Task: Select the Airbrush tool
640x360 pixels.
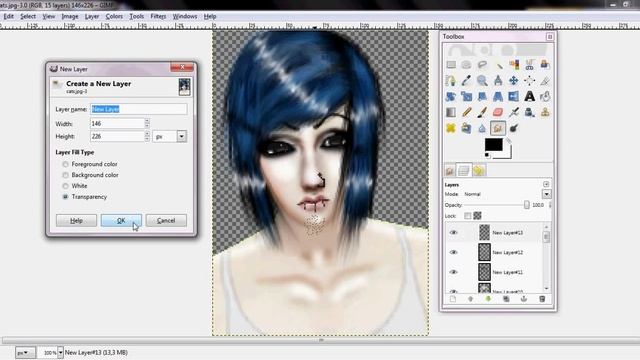Action: click(x=513, y=112)
